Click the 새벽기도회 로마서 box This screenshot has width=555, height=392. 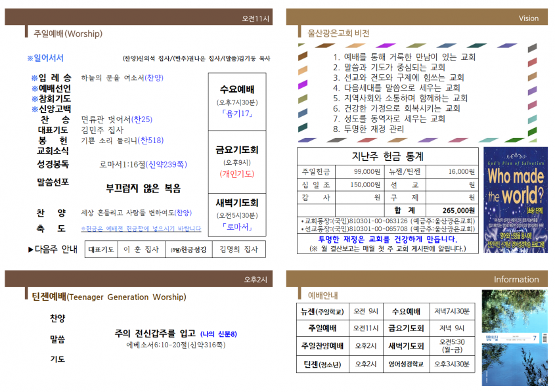237,215
